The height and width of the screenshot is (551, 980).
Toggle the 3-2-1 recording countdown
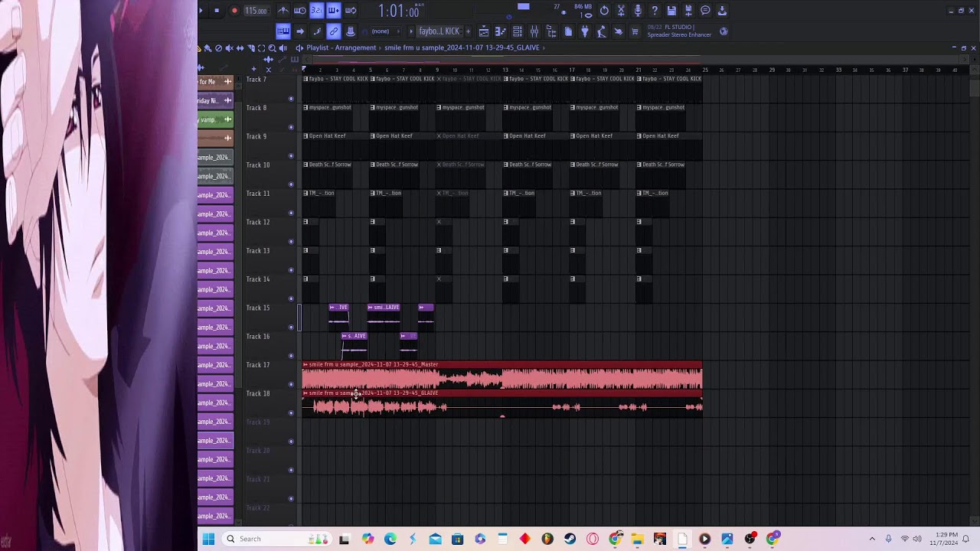[317, 11]
